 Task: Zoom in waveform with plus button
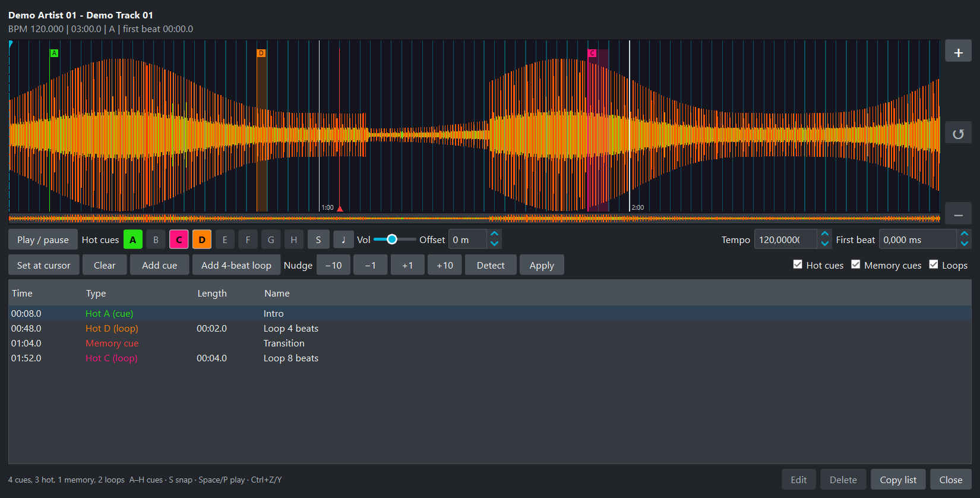958,51
